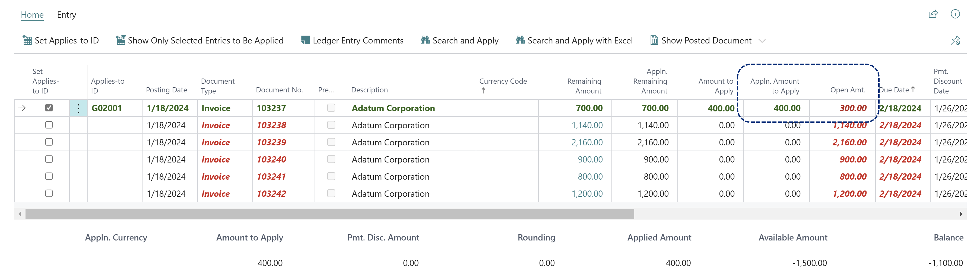Open the Remaining Amount 1,140.00 link
The height and width of the screenshot is (275, 980).
click(x=587, y=125)
